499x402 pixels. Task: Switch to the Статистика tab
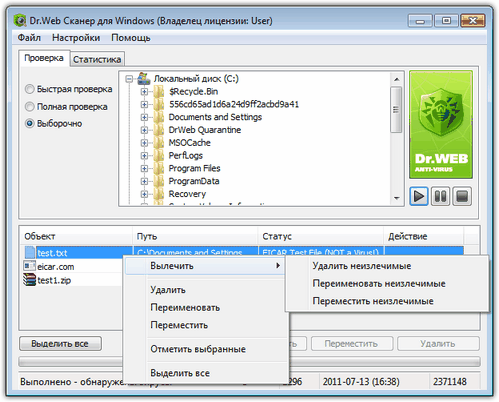coord(97,59)
